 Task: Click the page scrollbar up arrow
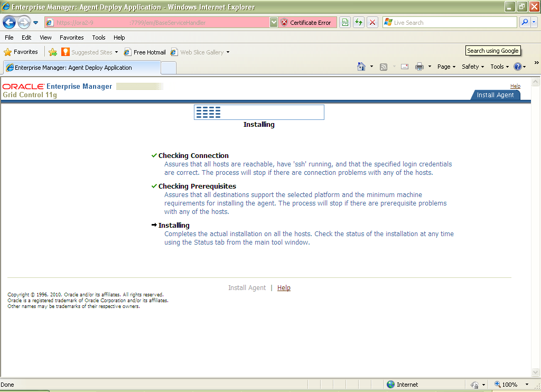(x=536, y=82)
